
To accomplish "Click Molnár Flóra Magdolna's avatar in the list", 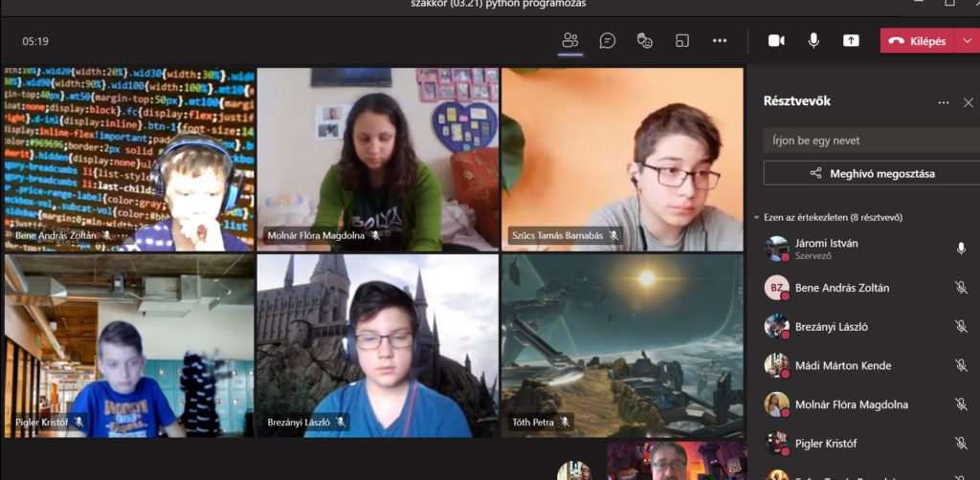I will tap(776, 404).
